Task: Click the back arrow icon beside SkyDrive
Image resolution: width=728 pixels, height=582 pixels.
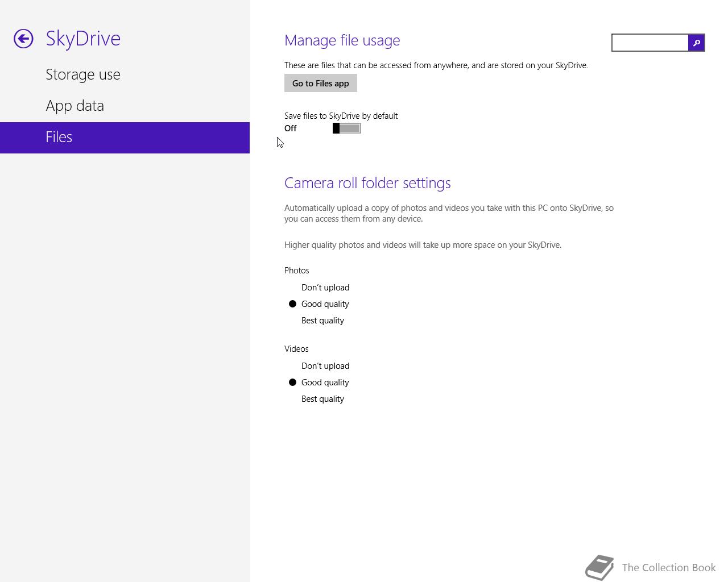Action: pos(23,39)
